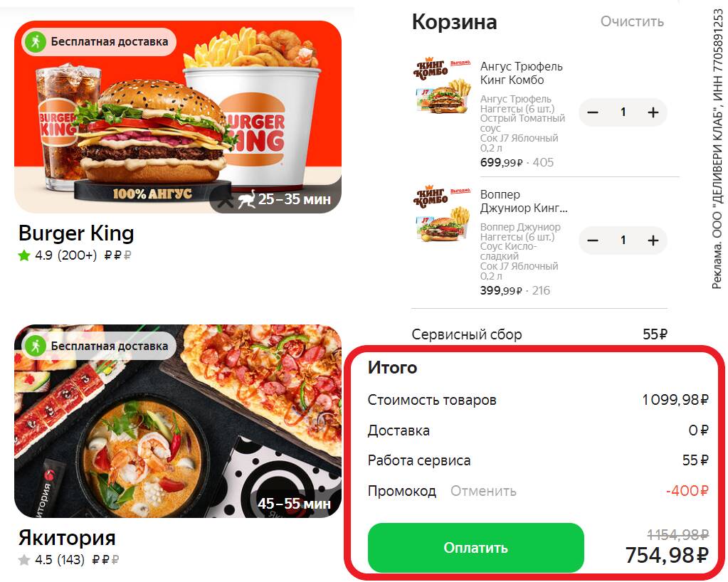Click the Сервисный сбор fee row
728x582 pixels.
point(539,334)
